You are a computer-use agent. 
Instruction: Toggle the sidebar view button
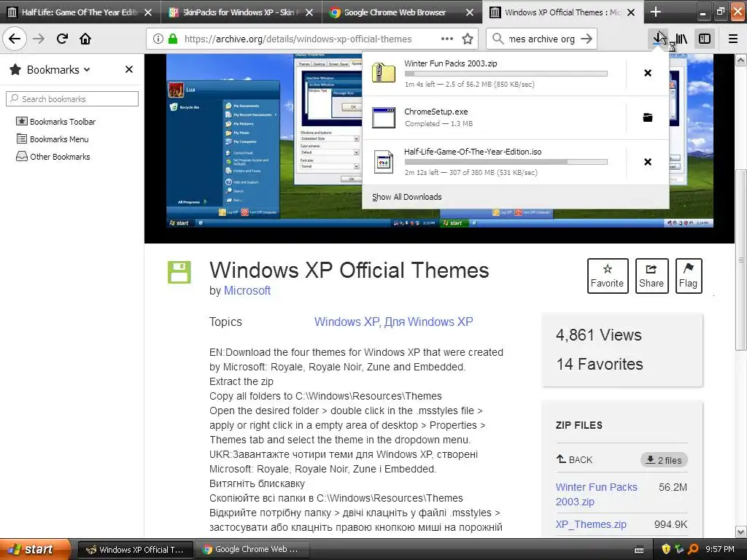point(705,39)
